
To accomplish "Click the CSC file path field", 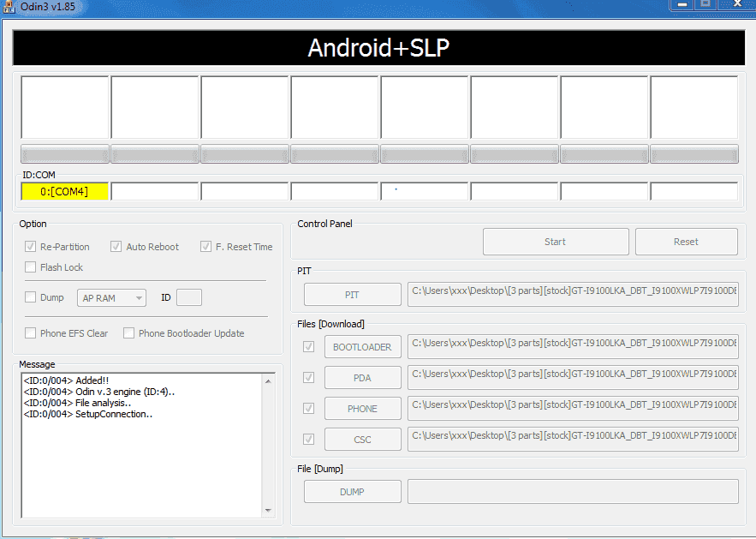I will point(573,439).
